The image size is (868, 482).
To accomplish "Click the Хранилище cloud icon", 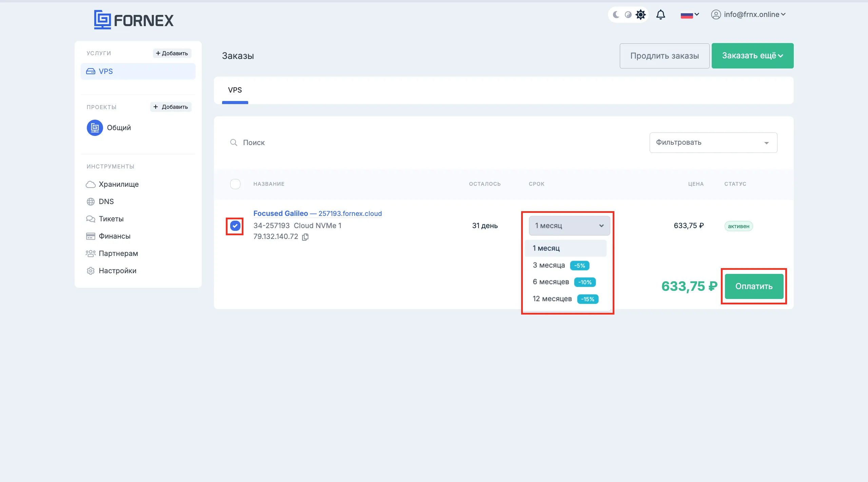I will (91, 184).
